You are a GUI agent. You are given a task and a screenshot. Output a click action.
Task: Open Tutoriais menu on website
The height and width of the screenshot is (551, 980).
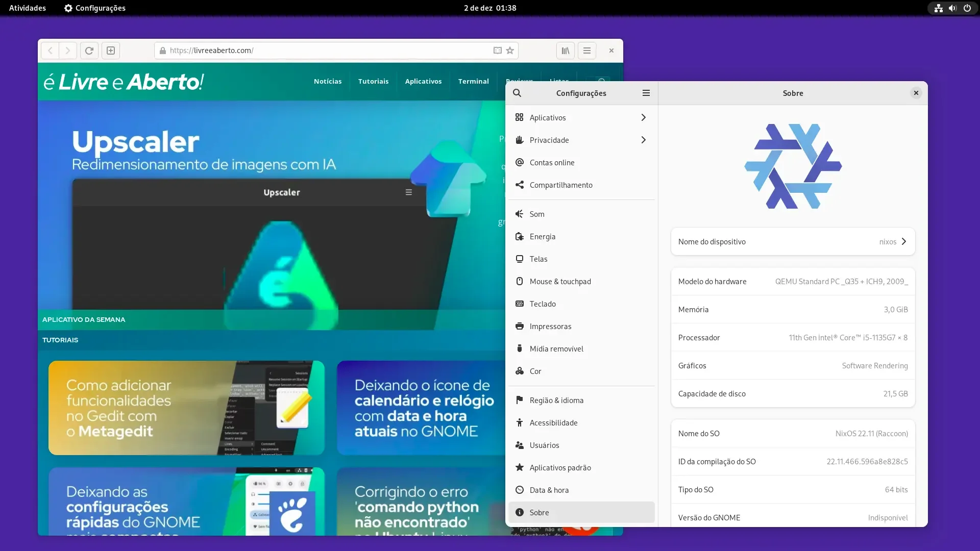tap(373, 81)
